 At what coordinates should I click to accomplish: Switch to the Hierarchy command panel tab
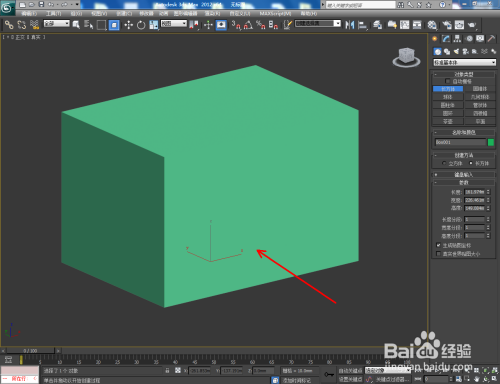pos(457,39)
